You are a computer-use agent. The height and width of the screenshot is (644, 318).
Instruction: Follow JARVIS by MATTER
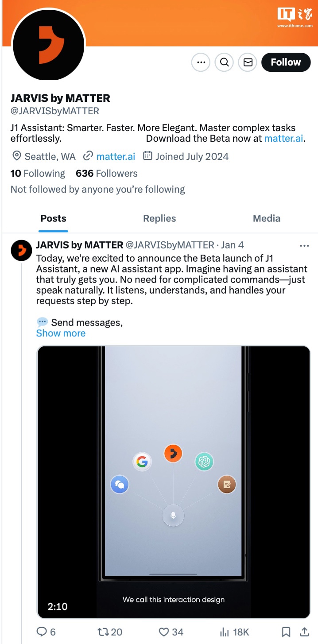286,62
